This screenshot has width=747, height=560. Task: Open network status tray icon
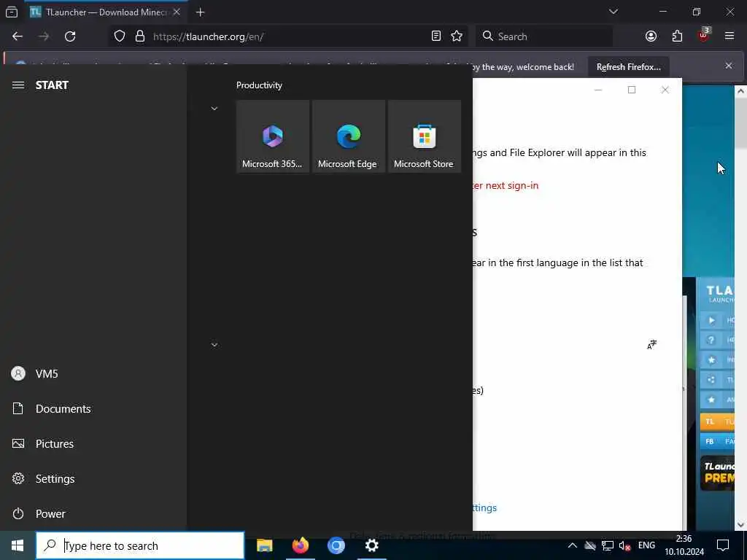coord(608,545)
